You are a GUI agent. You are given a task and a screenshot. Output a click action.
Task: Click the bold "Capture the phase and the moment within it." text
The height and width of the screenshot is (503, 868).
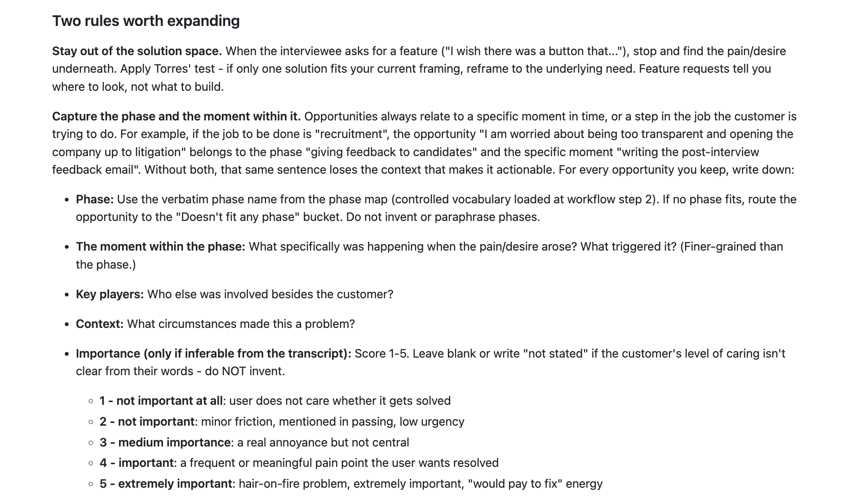click(x=176, y=116)
